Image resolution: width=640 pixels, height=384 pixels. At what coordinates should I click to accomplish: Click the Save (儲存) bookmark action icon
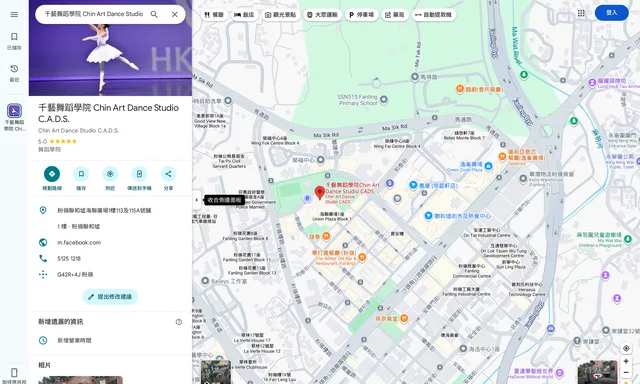[81, 174]
